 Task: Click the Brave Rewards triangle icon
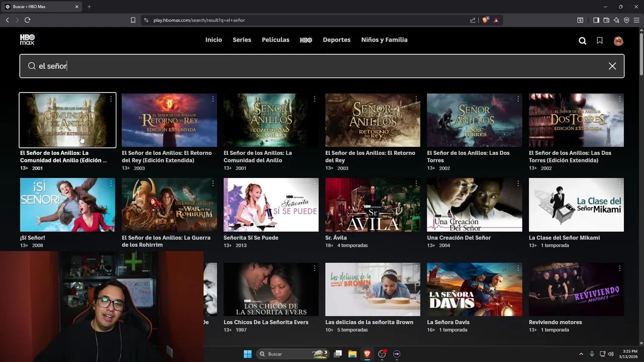click(x=496, y=20)
